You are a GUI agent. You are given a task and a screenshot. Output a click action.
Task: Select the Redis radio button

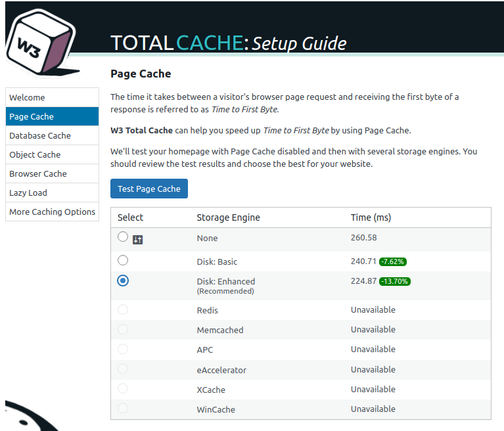point(123,309)
